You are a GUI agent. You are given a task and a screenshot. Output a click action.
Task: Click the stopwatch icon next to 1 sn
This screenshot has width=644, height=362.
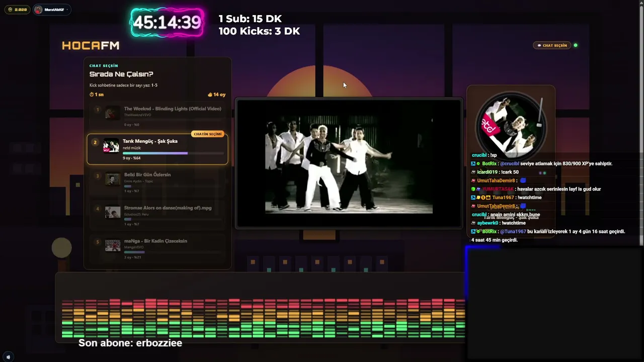point(92,95)
